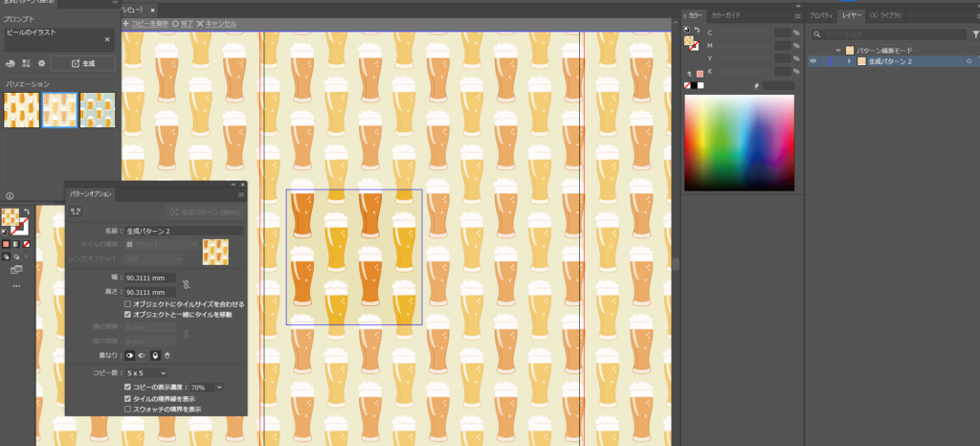The width and height of the screenshot is (980, 446).
Task: Pick a color from the spectrum ramp
Action: [738, 142]
